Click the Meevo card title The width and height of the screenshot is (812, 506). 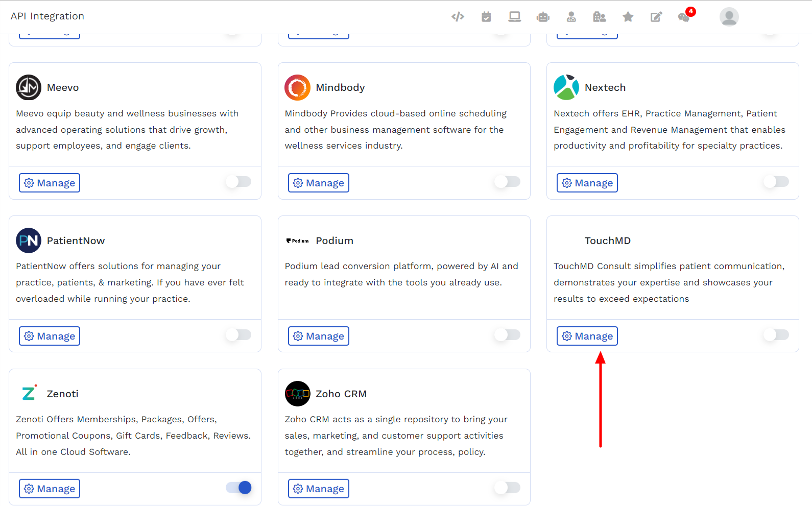click(x=63, y=88)
